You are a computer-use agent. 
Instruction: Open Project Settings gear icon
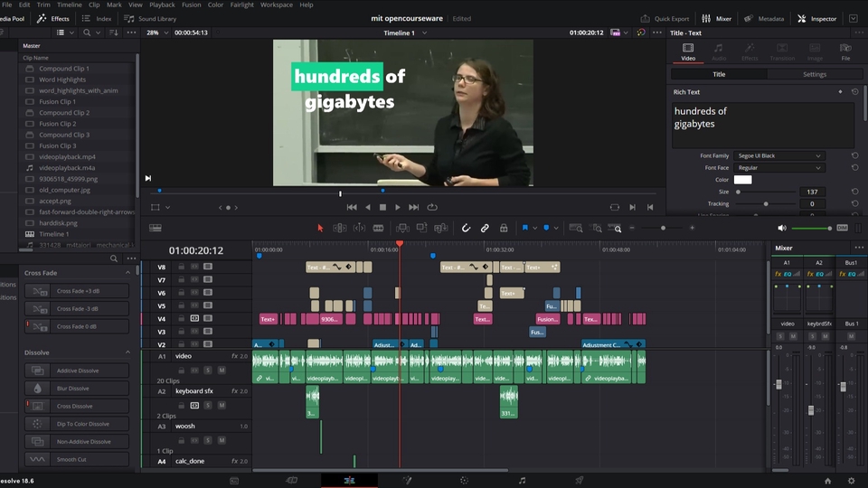tap(851, 481)
